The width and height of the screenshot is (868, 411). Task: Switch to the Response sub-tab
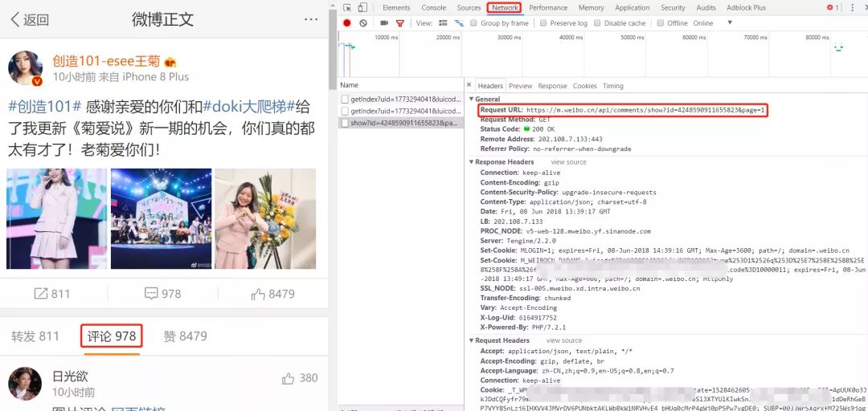pos(552,86)
